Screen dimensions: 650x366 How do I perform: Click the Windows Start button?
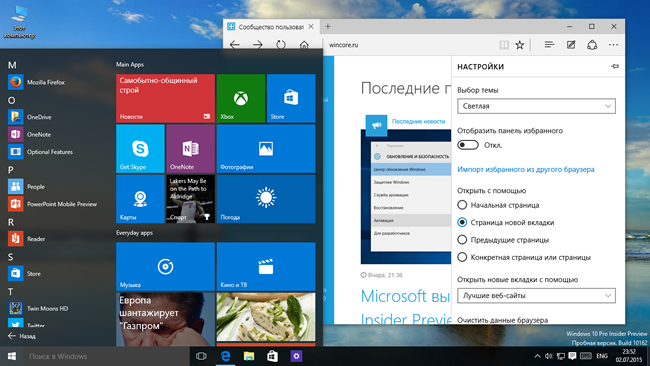pos(12,356)
